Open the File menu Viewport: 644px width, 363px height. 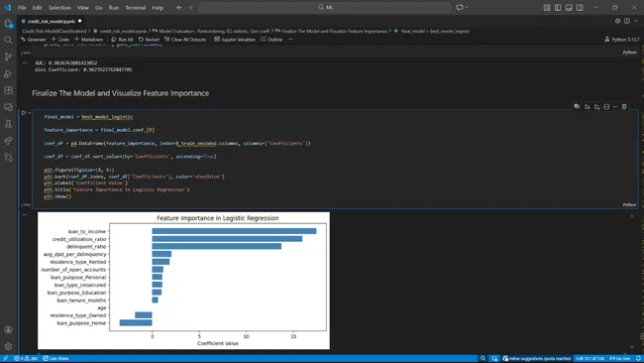click(x=22, y=7)
